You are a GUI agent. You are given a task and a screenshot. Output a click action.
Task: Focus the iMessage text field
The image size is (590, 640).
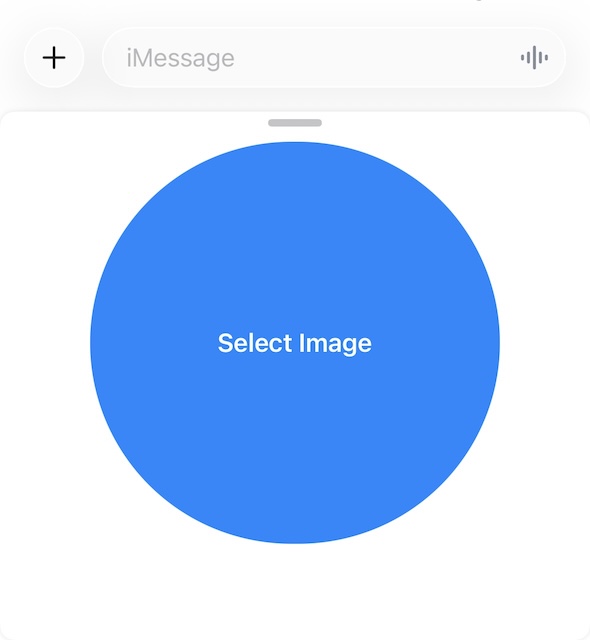[x=334, y=58]
